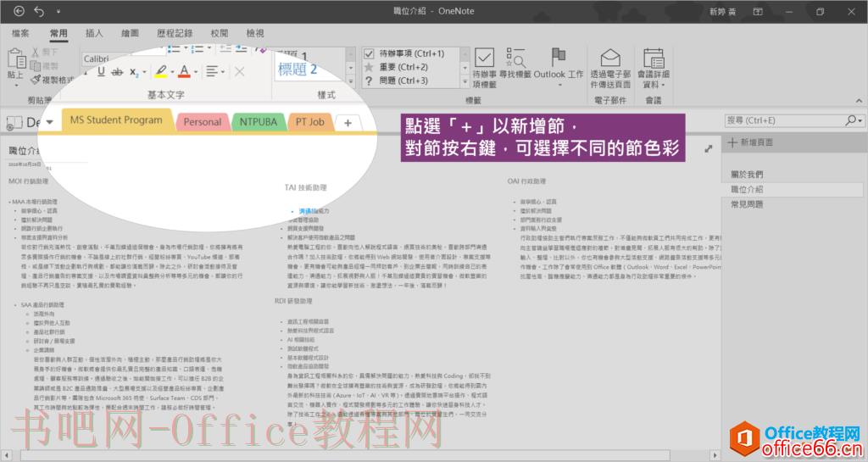868x462 pixels.
Task: Expand the styles gallery more arrow
Action: [x=350, y=81]
